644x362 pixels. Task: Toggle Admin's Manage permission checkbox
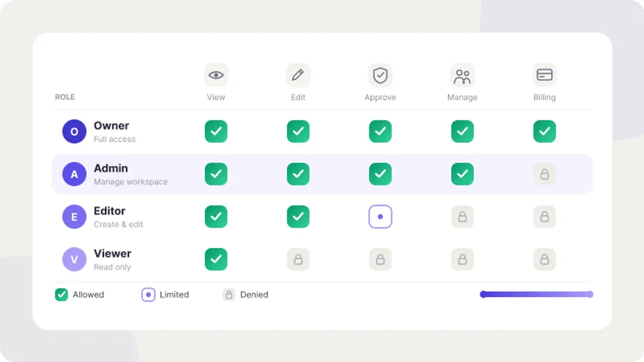(463, 174)
